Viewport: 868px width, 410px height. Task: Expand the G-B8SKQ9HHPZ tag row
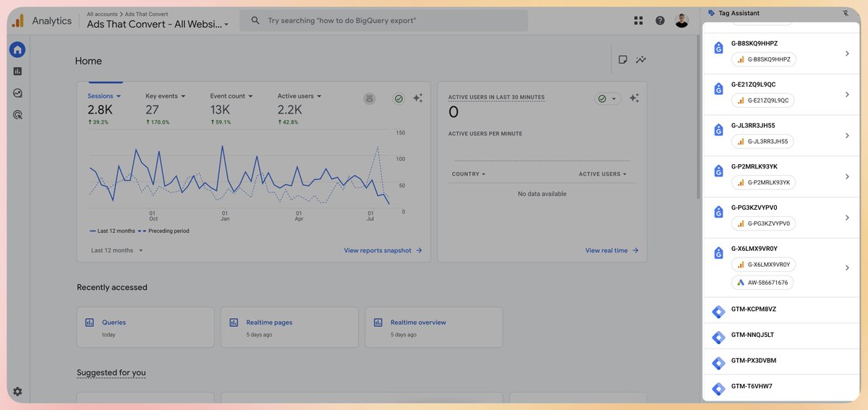(x=847, y=54)
